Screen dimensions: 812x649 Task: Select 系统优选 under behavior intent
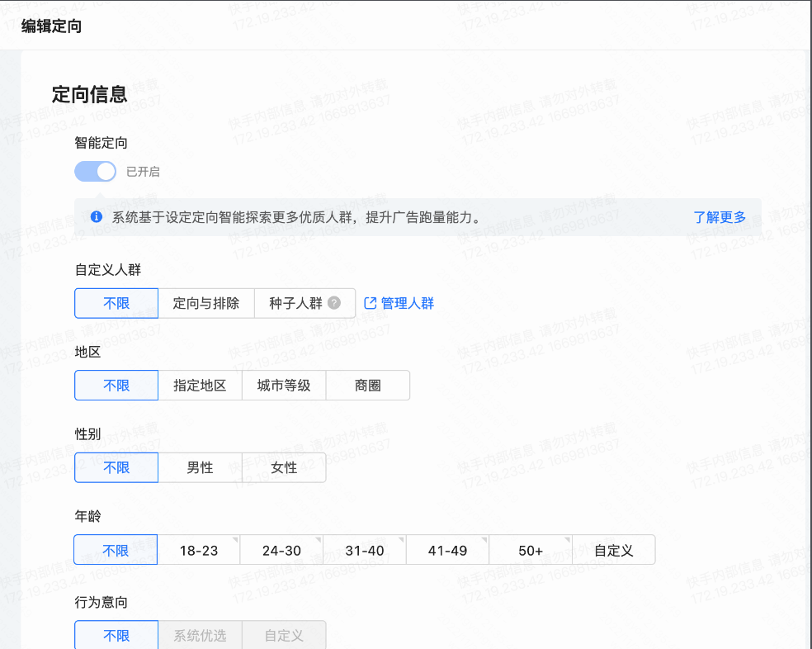pos(200,635)
